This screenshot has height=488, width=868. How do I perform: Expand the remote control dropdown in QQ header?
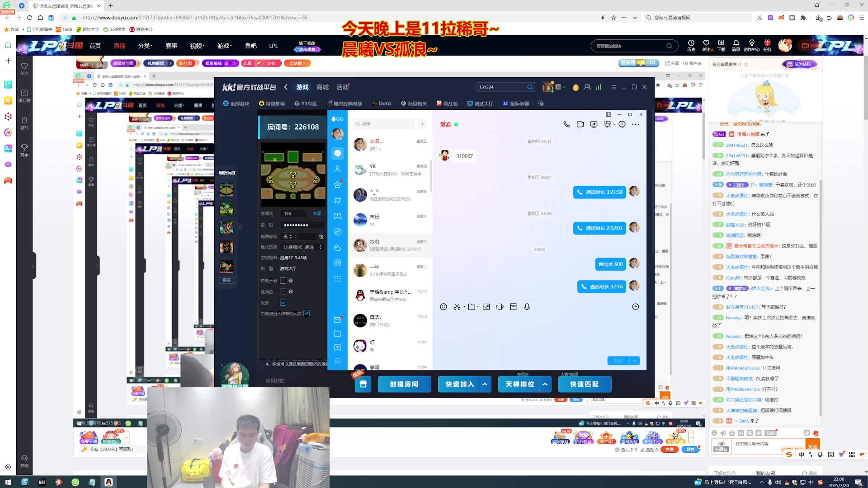click(614, 124)
